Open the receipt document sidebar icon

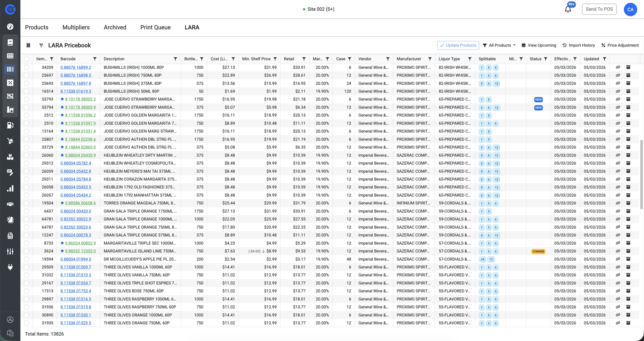10,42
